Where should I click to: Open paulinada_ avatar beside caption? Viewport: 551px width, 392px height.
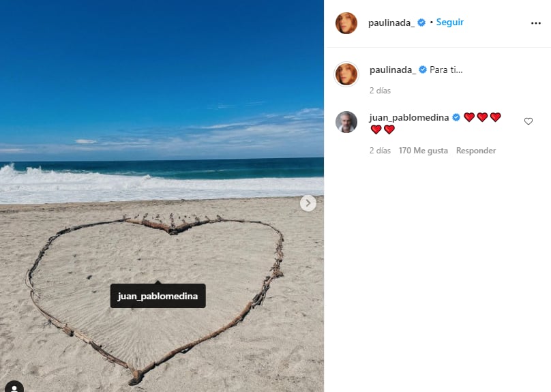pos(346,74)
